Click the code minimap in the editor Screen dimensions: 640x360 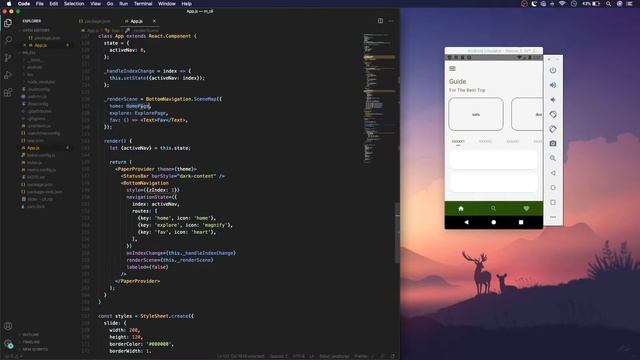click(379, 98)
